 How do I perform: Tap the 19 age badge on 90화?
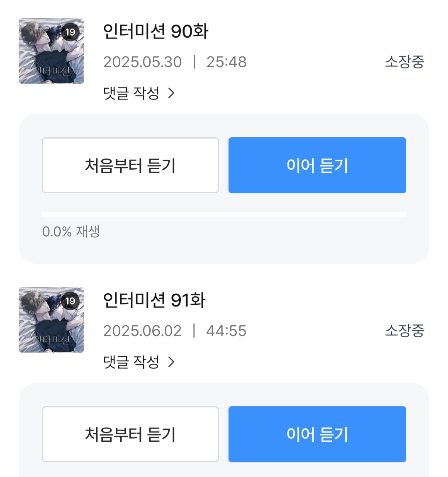tap(71, 32)
